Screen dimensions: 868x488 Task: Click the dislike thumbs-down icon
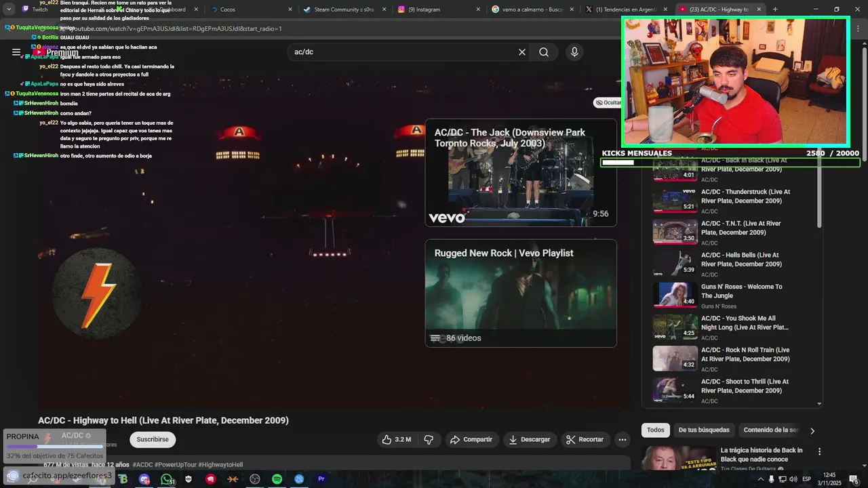[429, 439]
